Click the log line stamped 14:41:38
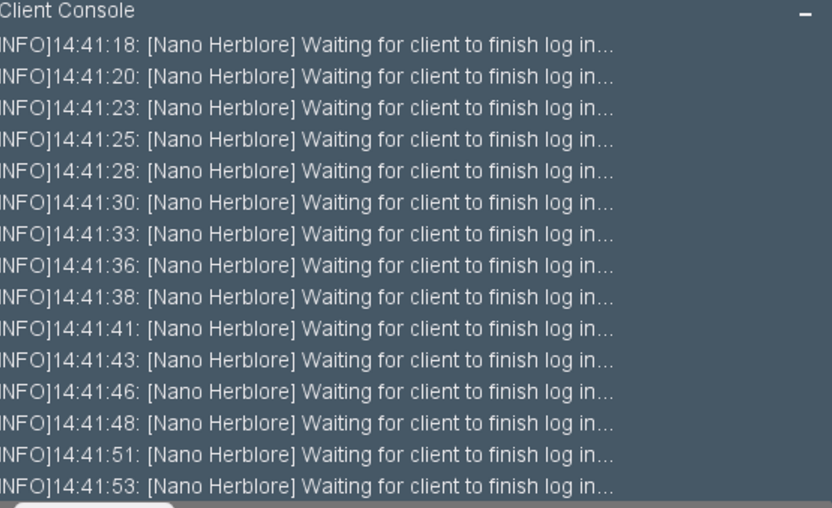 tap(307, 298)
